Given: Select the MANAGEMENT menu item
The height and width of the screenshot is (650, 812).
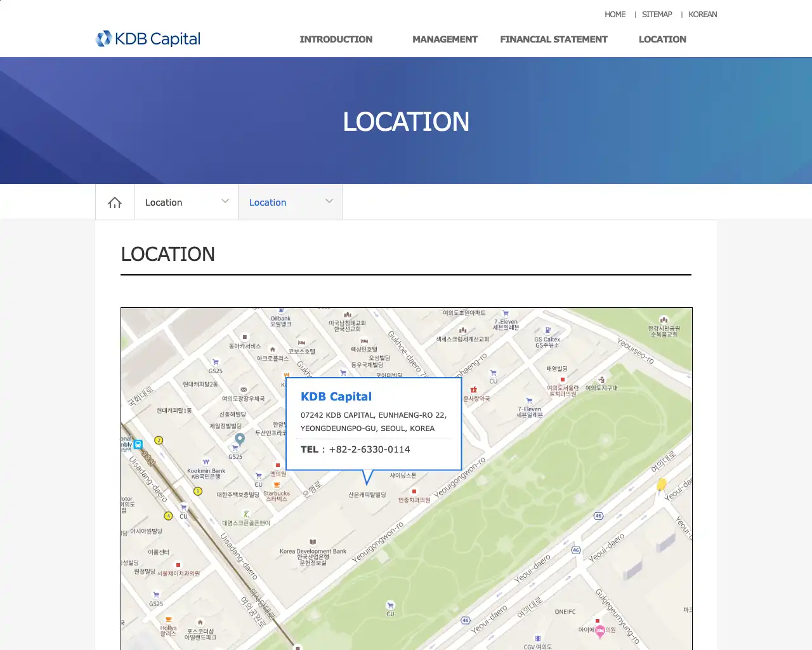Looking at the screenshot, I should pos(445,39).
